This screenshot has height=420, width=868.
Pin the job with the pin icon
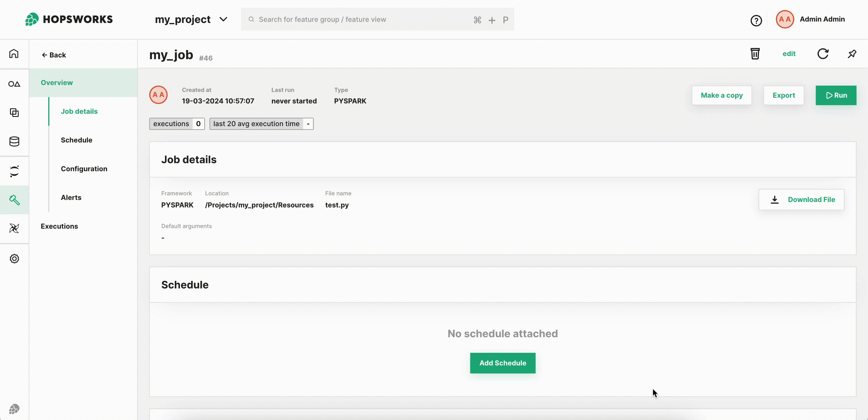point(852,54)
